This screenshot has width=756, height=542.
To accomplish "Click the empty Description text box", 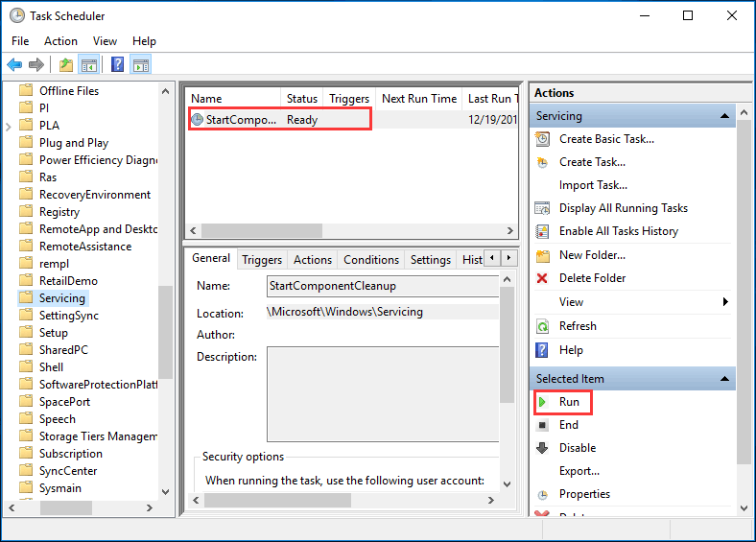I will (383, 394).
